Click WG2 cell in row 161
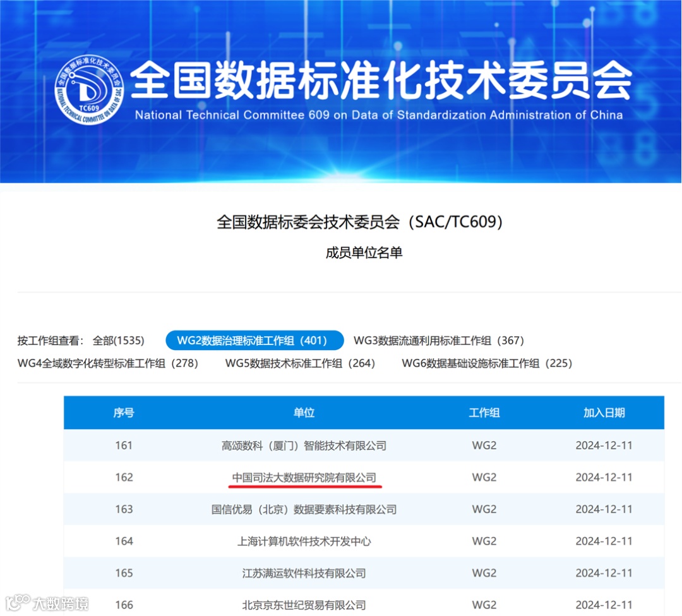The height and width of the screenshot is (616, 682). pos(484,445)
